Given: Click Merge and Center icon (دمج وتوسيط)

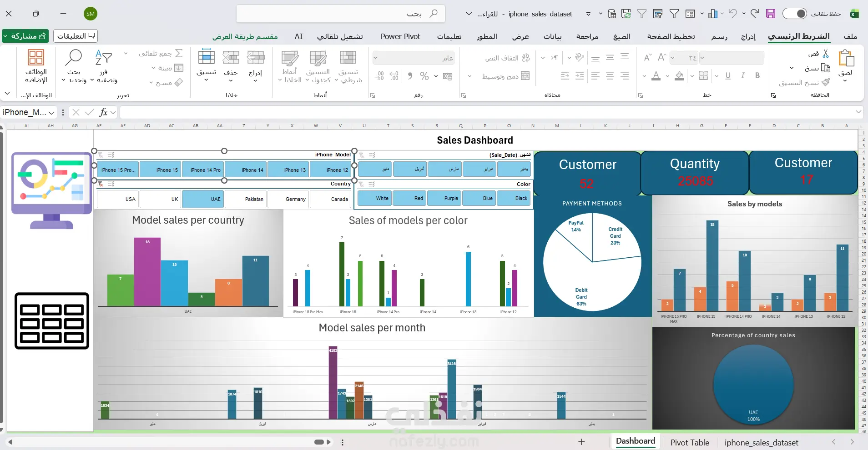Looking at the screenshot, I should click(x=525, y=76).
